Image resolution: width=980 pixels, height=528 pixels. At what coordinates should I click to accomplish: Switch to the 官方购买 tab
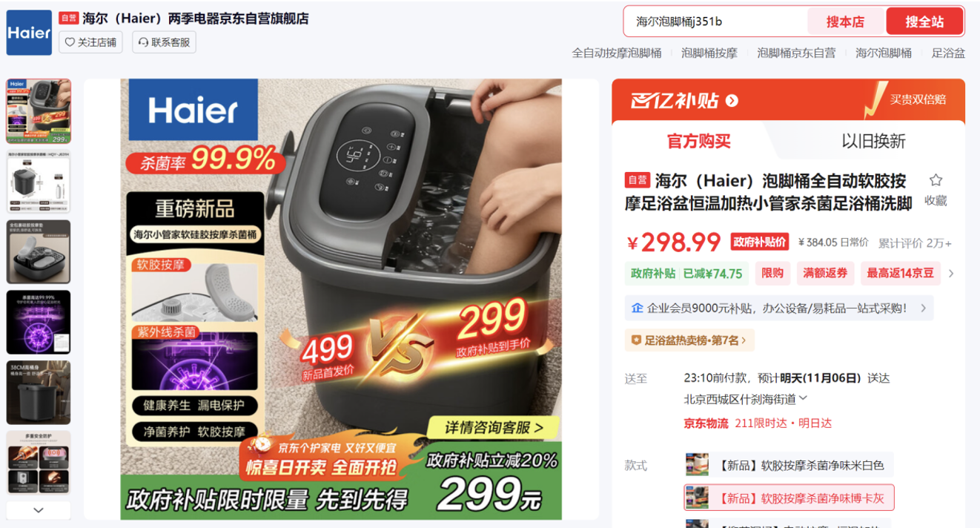point(699,141)
